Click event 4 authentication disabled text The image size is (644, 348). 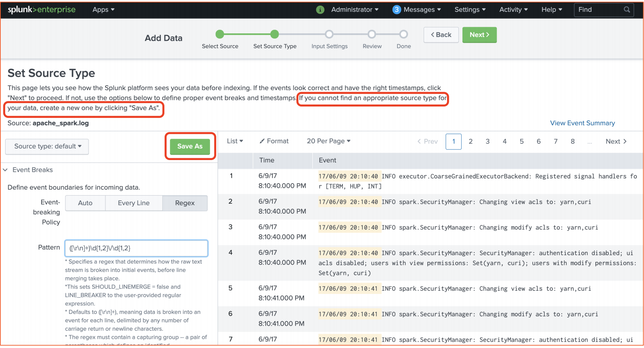(477, 263)
